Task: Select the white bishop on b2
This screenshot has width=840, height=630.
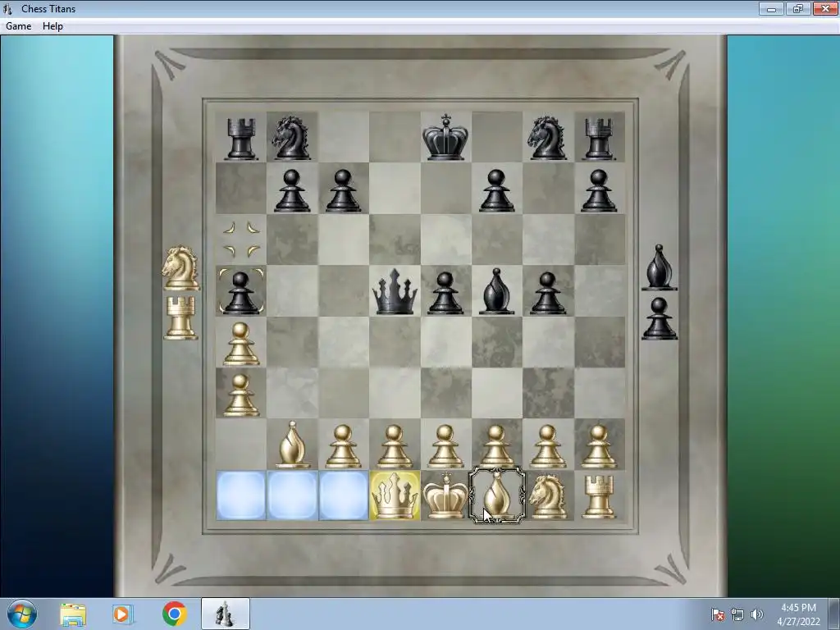Action: [292, 445]
